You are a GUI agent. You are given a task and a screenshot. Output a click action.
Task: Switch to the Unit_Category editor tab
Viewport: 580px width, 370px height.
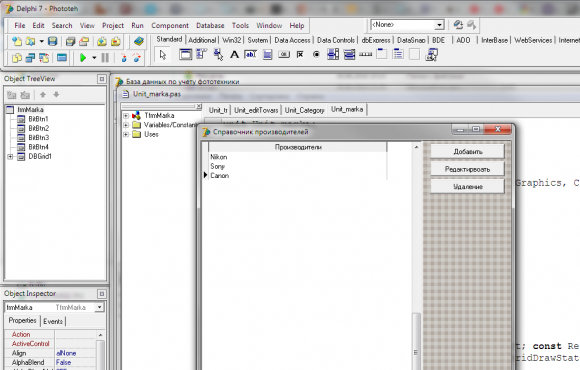click(304, 110)
